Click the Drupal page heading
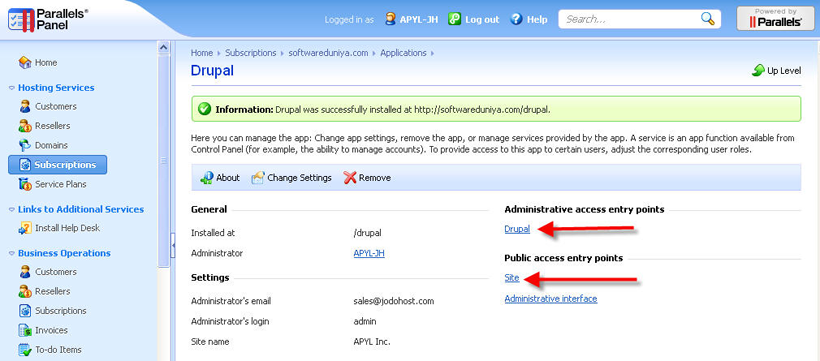 click(212, 71)
